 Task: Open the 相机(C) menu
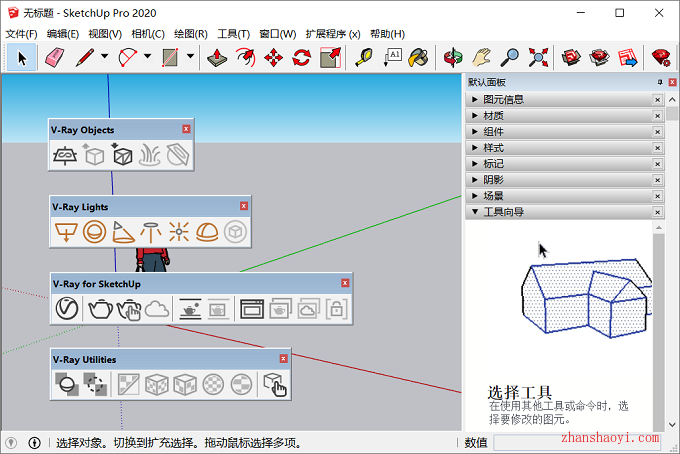(x=148, y=34)
